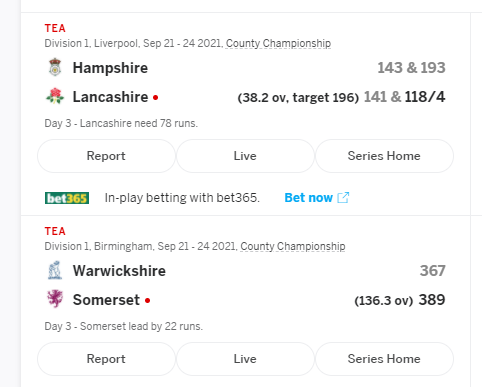Open County Championship link in Liverpool match
The image size is (482, 387).
[278, 43]
